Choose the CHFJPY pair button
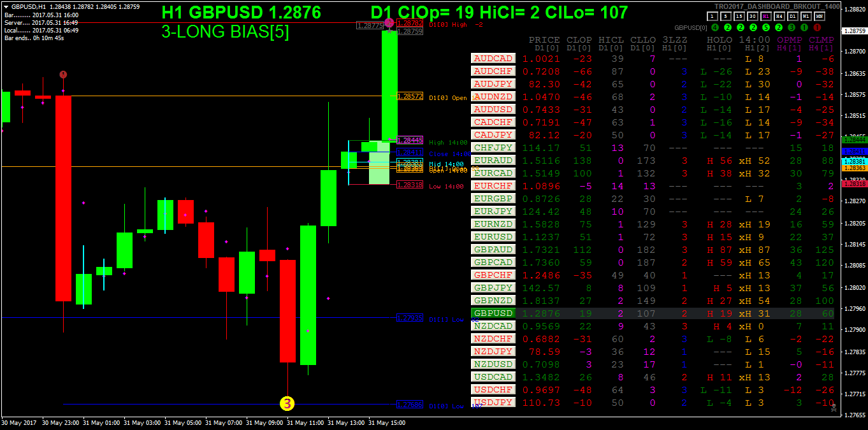This screenshot has height=430, width=868. tap(493, 147)
